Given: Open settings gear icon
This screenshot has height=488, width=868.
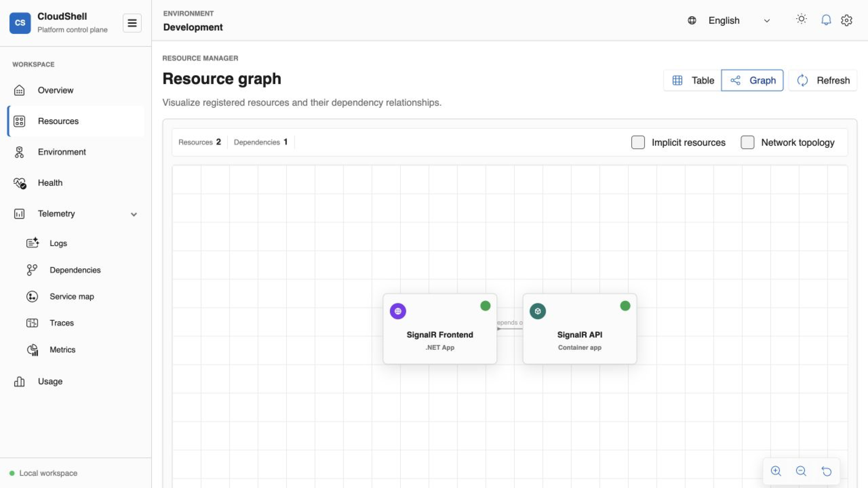Looking at the screenshot, I should pos(847,20).
